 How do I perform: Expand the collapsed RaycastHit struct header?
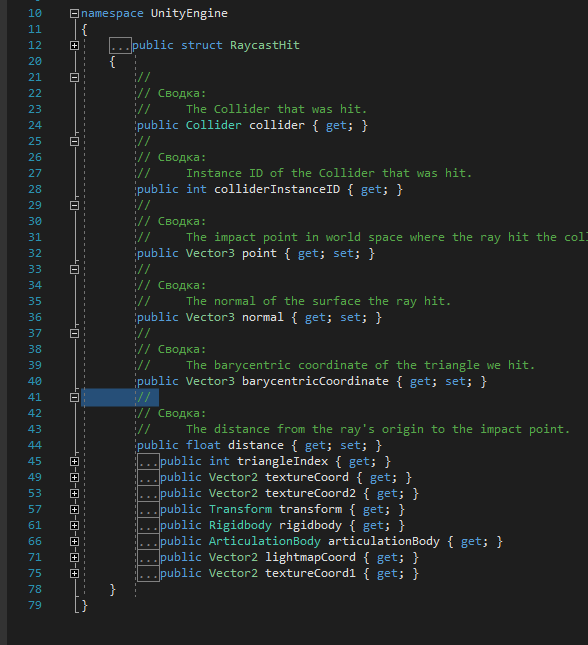74,45
